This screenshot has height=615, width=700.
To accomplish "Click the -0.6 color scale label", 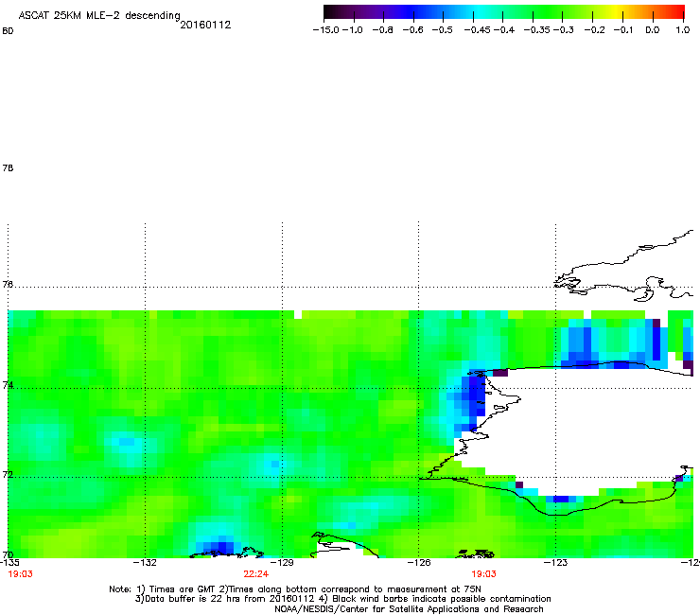I will [413, 30].
